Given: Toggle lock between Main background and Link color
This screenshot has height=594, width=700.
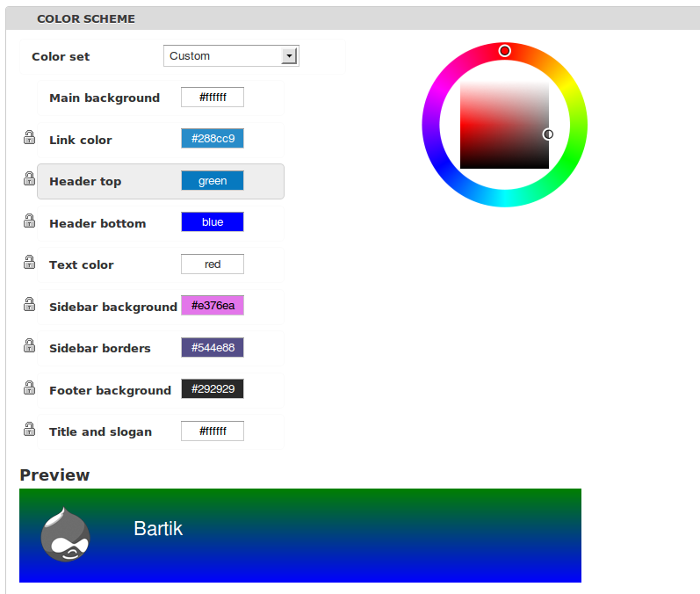Looking at the screenshot, I should (30, 138).
